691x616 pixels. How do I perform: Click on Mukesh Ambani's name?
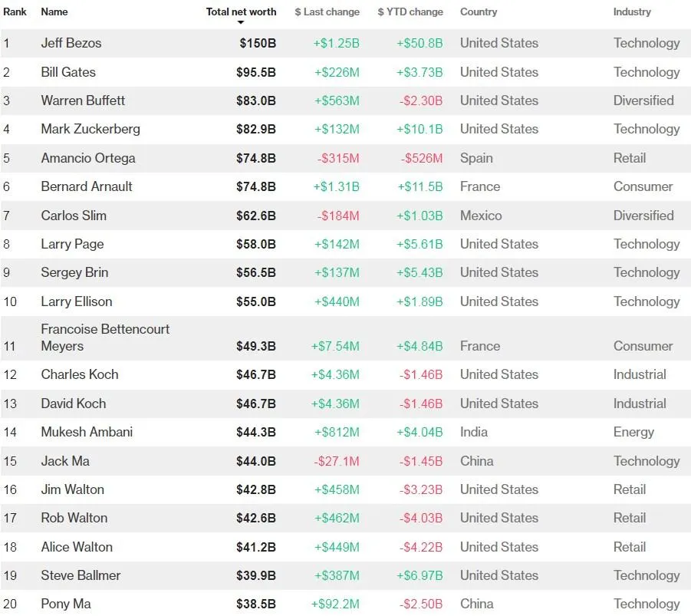[x=87, y=432]
